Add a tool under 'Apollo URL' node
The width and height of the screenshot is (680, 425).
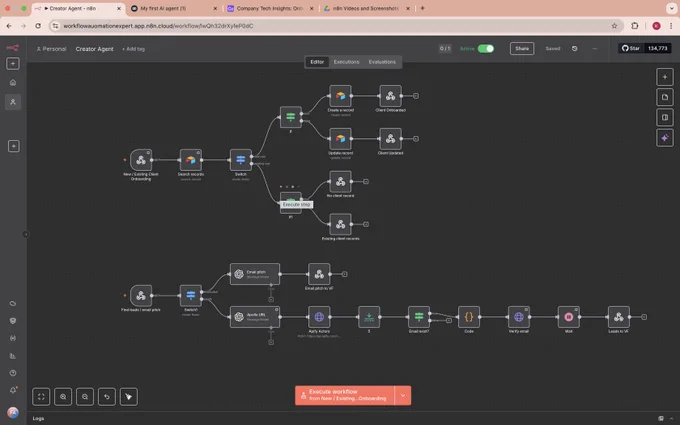[271, 342]
